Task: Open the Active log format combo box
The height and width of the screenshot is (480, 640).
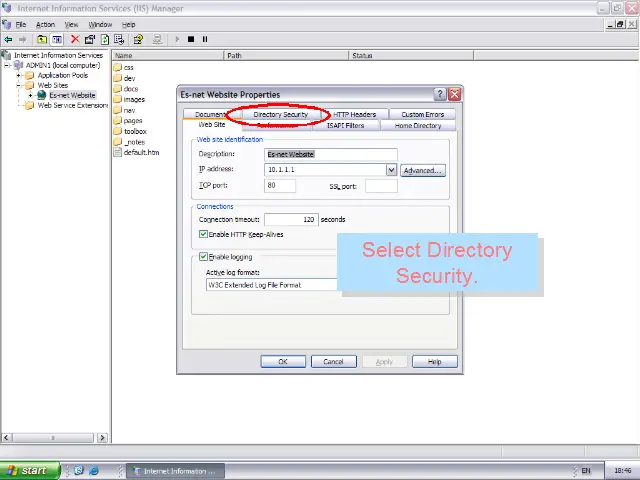Action: [272, 285]
